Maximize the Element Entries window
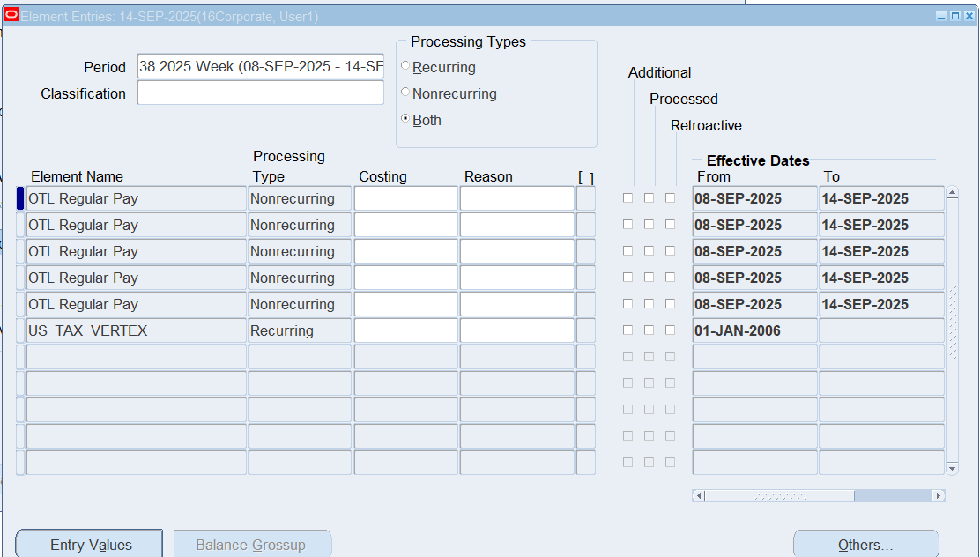This screenshot has height=557, width=980. (x=955, y=16)
